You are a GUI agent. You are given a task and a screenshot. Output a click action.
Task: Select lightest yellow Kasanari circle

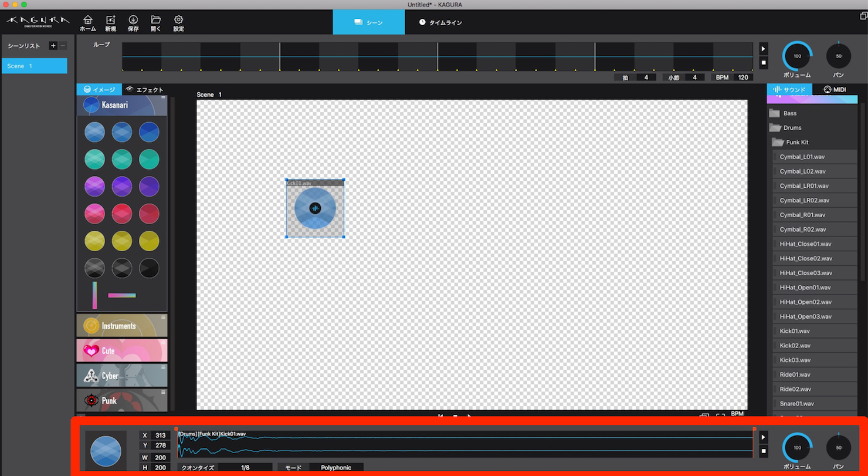[94, 241]
